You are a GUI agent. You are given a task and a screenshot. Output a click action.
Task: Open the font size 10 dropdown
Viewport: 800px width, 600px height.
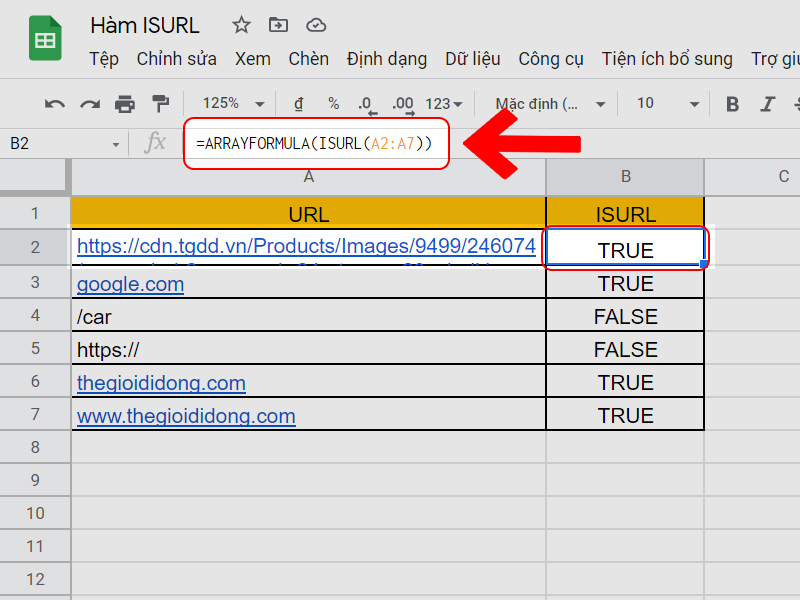point(667,104)
